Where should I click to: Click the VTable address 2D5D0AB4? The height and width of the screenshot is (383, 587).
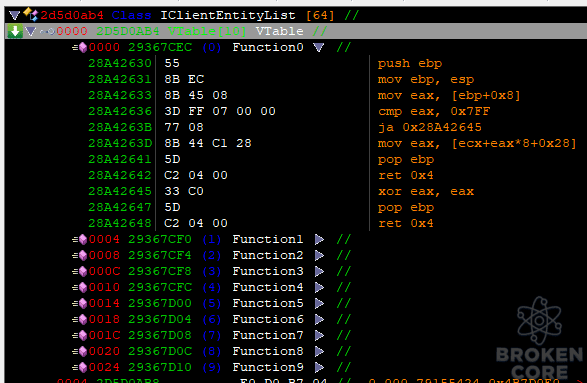click(128, 31)
